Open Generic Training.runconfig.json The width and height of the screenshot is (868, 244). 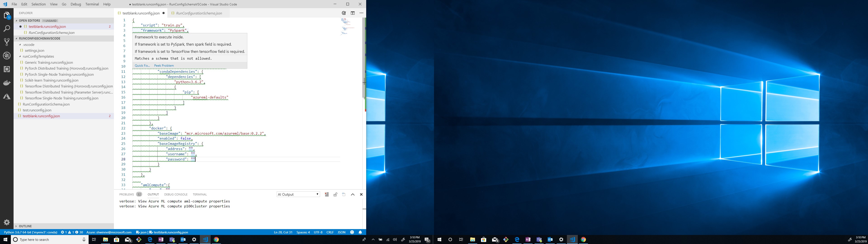[49, 62]
